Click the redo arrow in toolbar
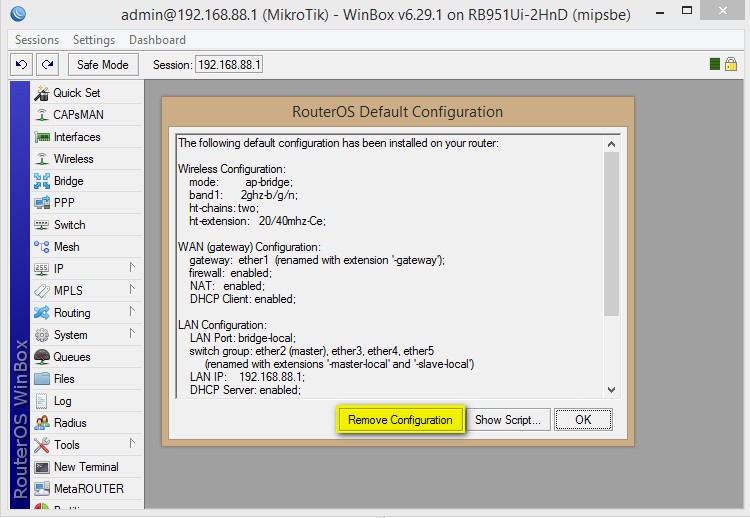750x518 pixels. pyautogui.click(x=47, y=64)
